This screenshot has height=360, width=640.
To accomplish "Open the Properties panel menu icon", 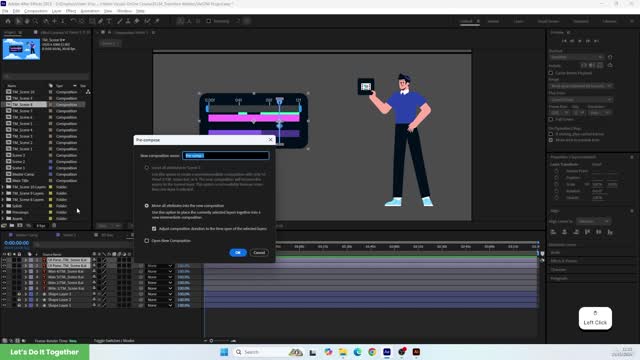I will click(x=632, y=157).
